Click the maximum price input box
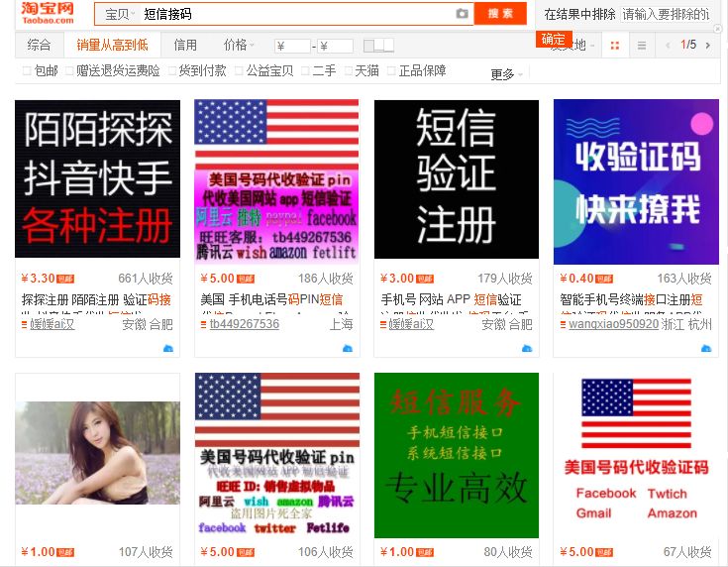728x567 pixels. (335, 46)
